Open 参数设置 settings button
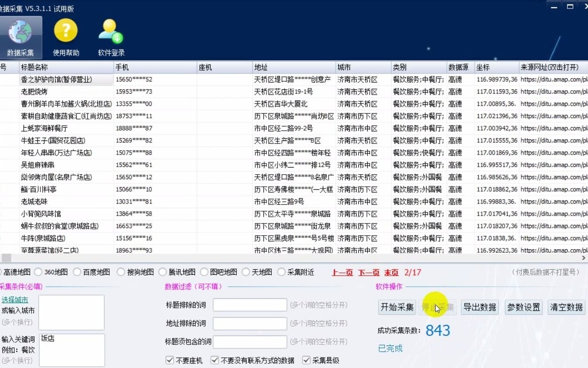Viewport: 588px width, 368px height. (524, 307)
